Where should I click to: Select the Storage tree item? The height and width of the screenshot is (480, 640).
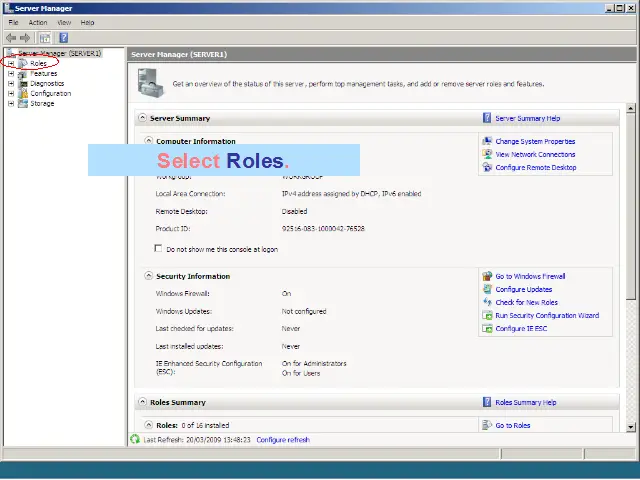(x=42, y=103)
